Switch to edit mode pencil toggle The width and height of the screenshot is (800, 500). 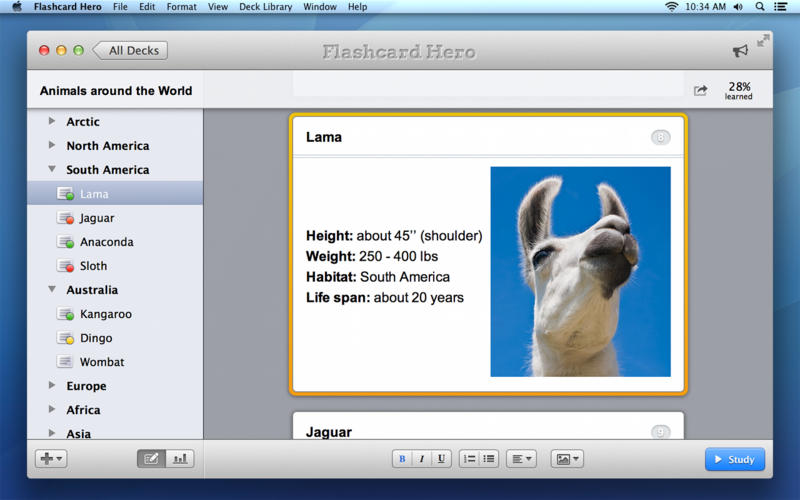click(152, 459)
